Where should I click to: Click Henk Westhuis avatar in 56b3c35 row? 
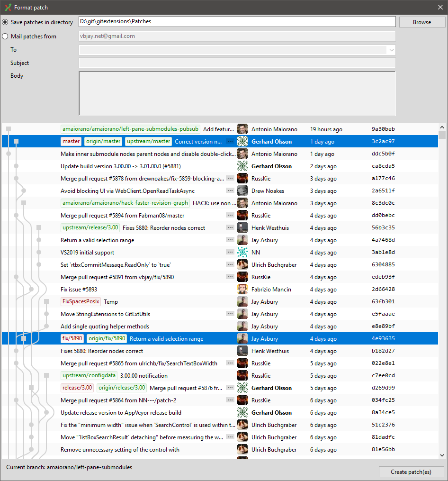click(242, 227)
